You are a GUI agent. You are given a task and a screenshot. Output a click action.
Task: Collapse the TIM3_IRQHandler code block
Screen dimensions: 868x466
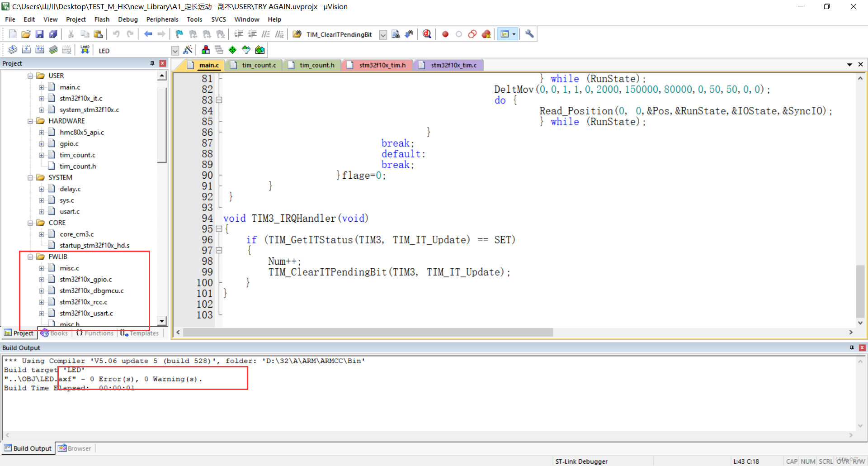219,229
